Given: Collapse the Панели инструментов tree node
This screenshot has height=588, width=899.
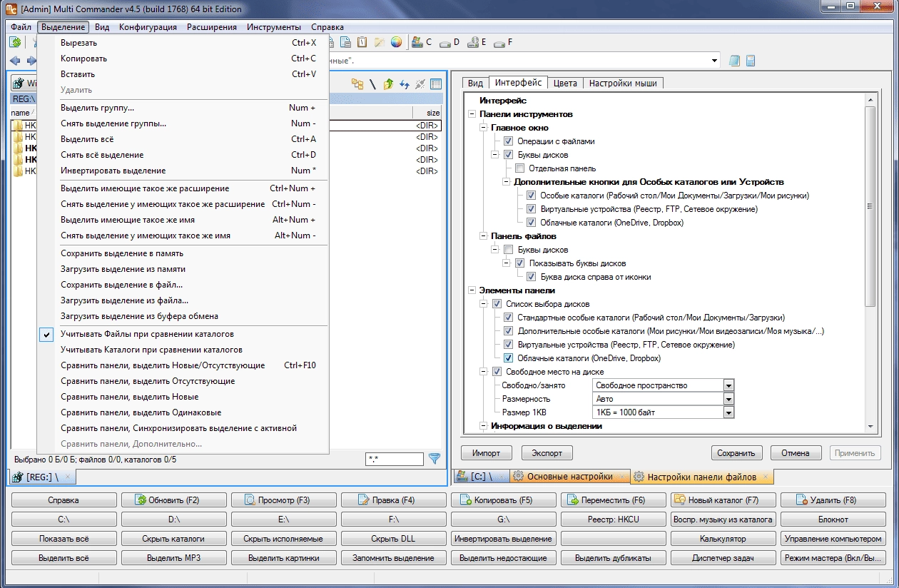Looking at the screenshot, I should [x=472, y=114].
